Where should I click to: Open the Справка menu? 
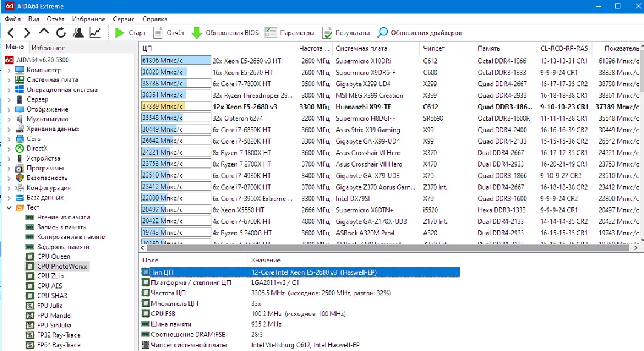tap(154, 19)
